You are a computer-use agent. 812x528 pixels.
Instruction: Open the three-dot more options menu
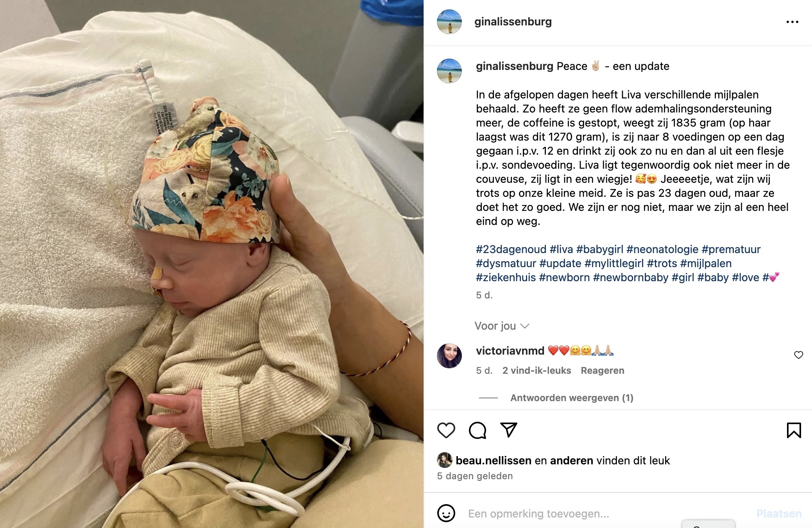pos(792,22)
